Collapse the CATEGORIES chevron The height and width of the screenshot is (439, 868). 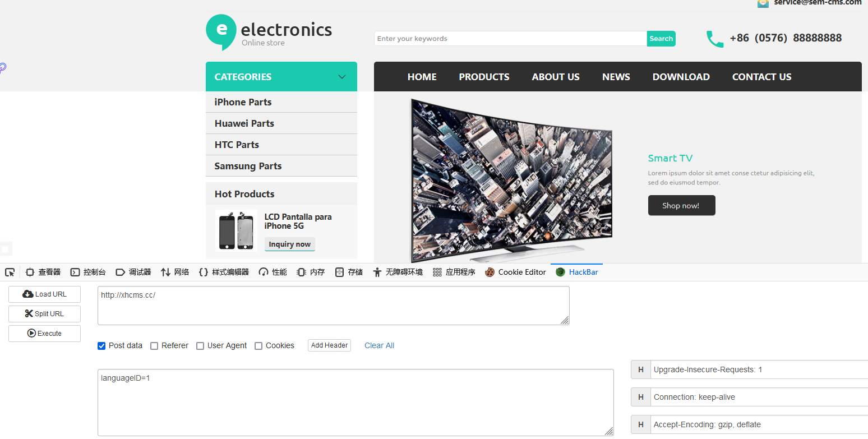click(x=342, y=77)
